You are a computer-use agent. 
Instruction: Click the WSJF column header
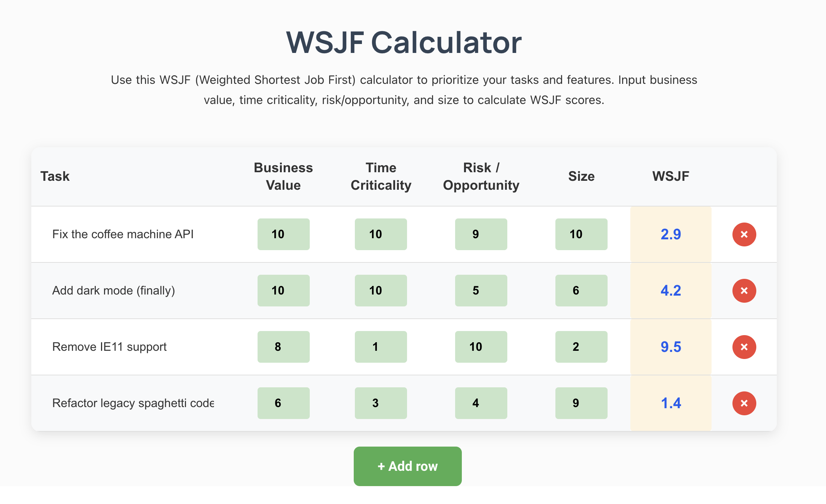(x=671, y=176)
